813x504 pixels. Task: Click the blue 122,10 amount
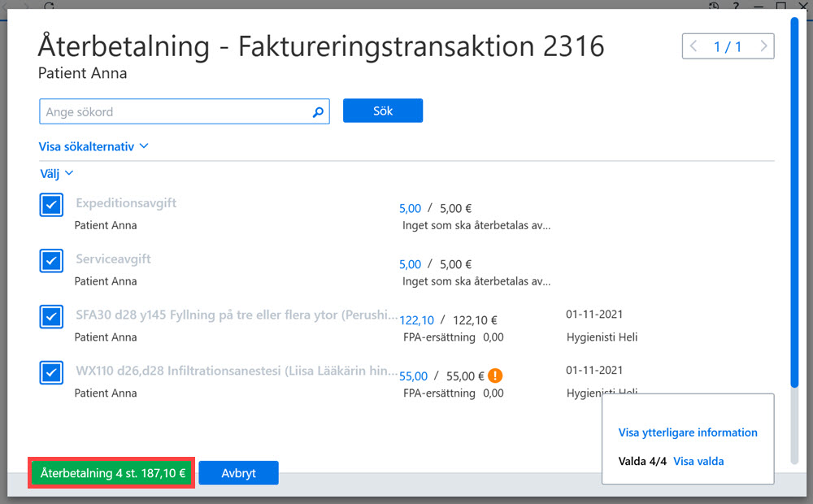[416, 320]
